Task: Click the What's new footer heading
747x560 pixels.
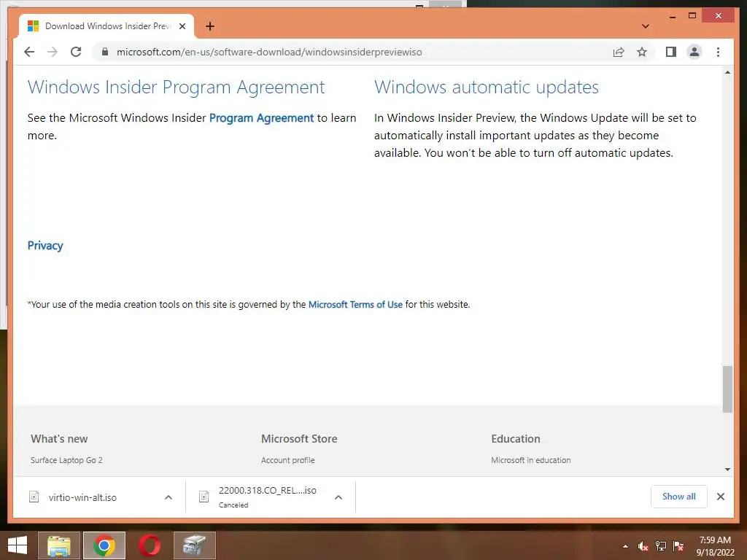Action: pyautogui.click(x=59, y=438)
